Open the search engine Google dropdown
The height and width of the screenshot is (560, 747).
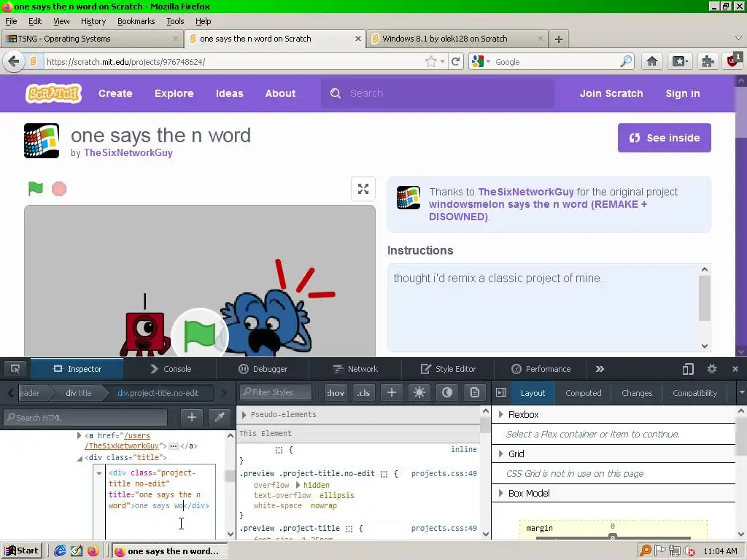pos(480,61)
